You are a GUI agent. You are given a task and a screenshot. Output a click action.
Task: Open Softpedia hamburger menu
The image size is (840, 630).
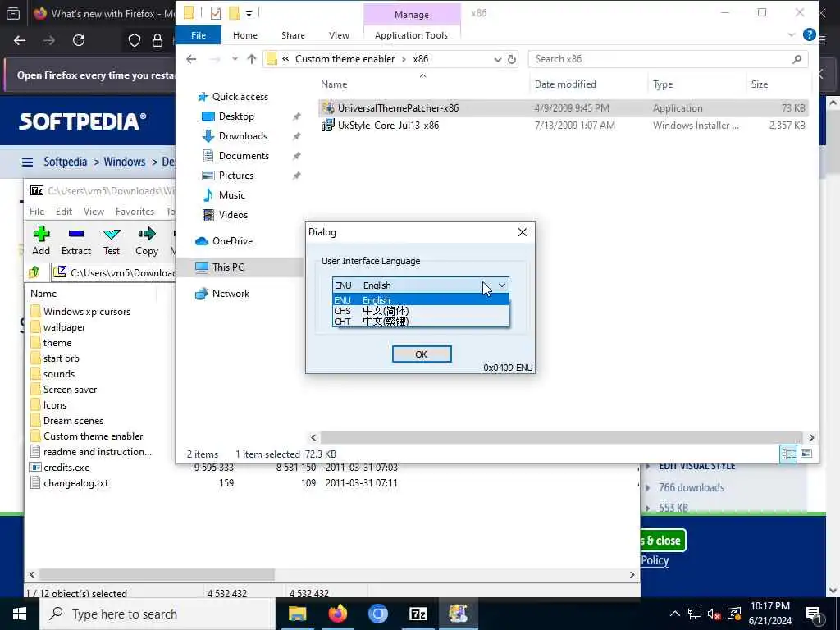tap(27, 162)
